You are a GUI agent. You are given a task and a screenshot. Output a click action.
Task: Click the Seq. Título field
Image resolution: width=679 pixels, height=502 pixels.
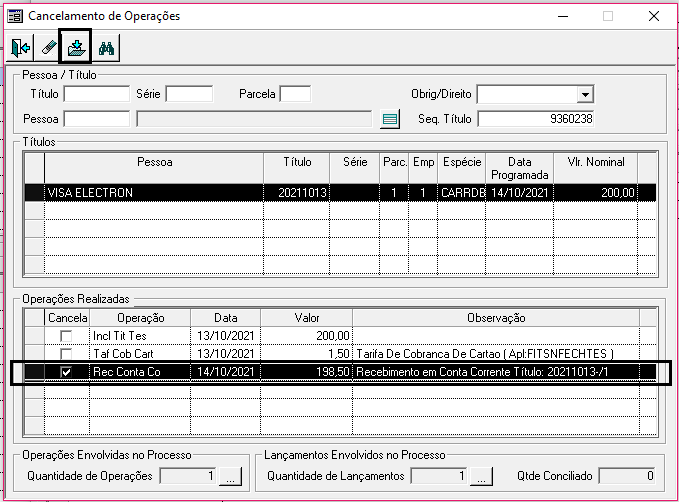tap(536, 119)
